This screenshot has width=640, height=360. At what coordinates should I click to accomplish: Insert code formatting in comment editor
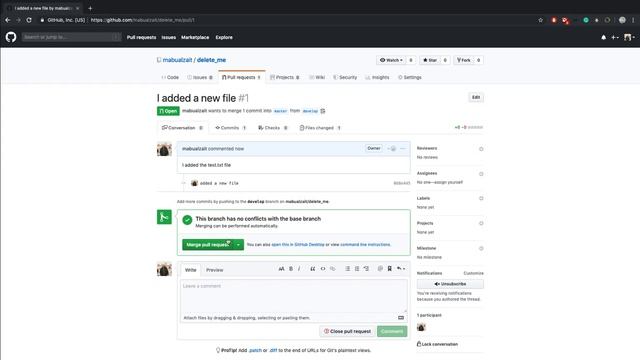(323, 269)
